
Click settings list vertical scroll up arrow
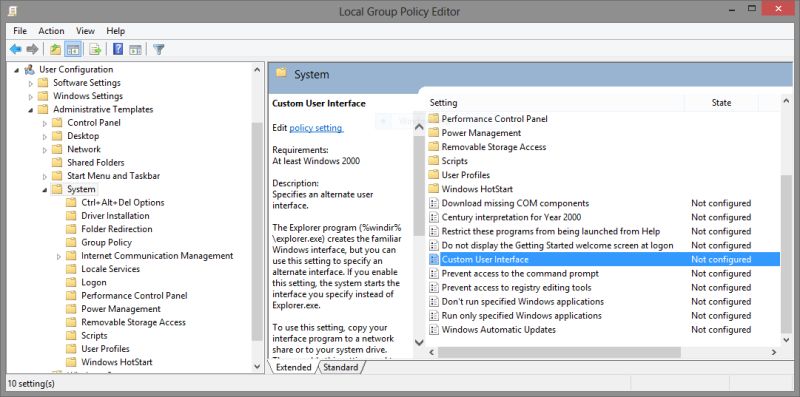[786, 102]
